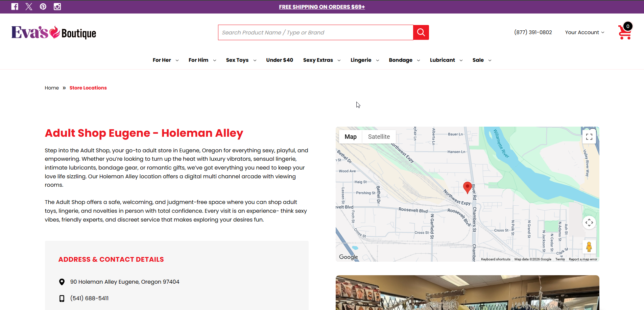Image resolution: width=644 pixels, height=310 pixels.
Task: Select the Street View pegman icon
Action: (x=589, y=247)
